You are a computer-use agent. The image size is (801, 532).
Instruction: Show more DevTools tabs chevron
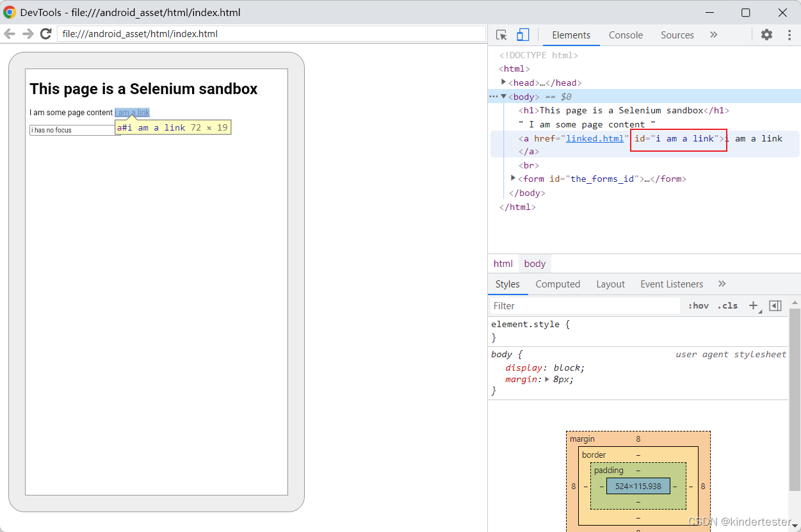[x=714, y=35]
